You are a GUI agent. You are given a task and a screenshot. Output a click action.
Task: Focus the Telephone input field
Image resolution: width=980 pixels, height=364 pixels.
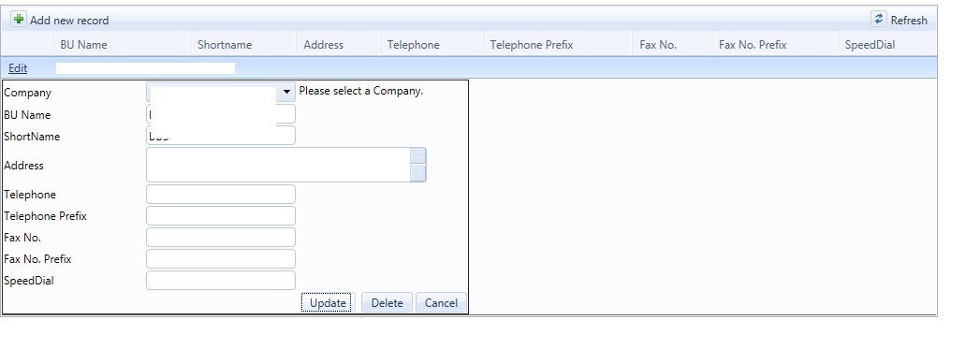221,195
